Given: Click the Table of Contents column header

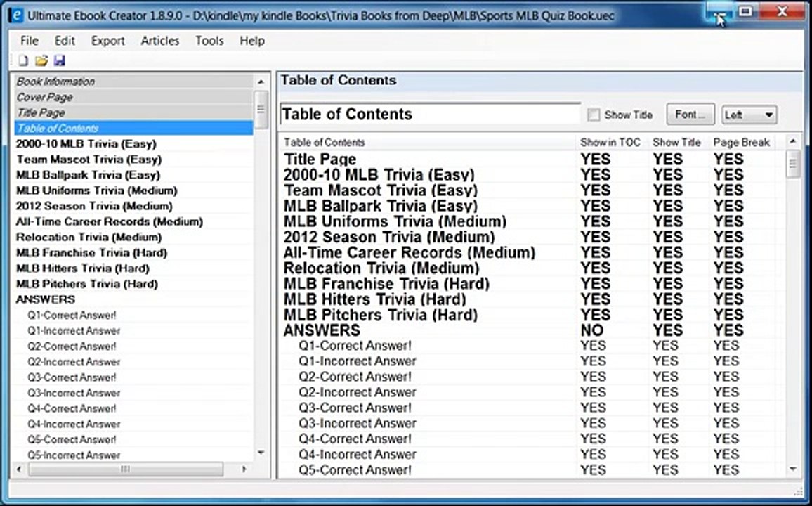Looking at the screenshot, I should click(x=428, y=142).
